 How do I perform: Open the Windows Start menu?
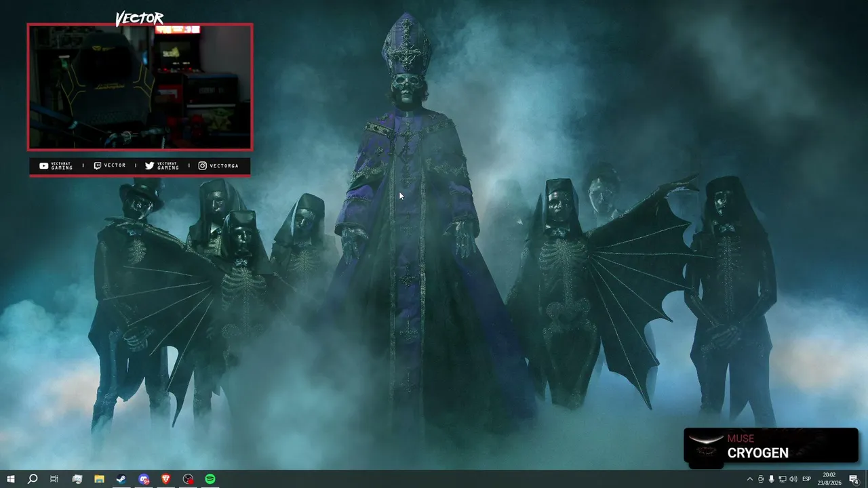pos(10,479)
